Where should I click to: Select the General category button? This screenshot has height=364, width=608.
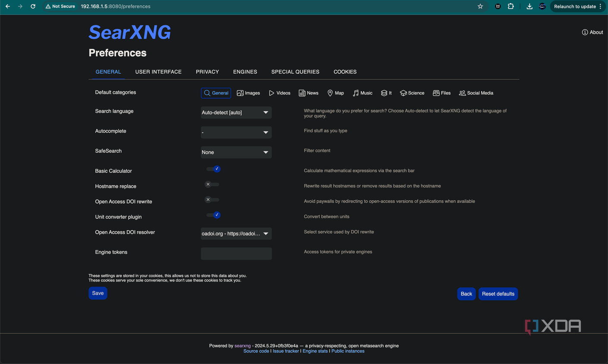point(216,93)
